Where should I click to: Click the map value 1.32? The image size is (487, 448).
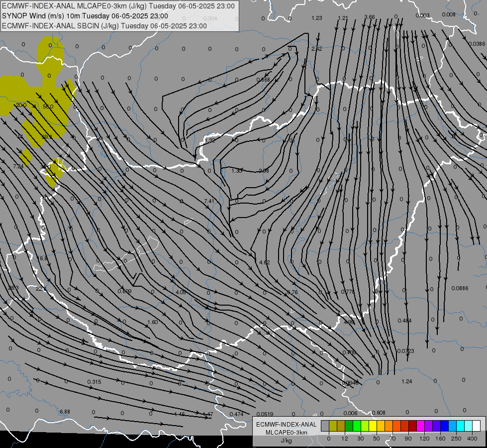pos(210,140)
